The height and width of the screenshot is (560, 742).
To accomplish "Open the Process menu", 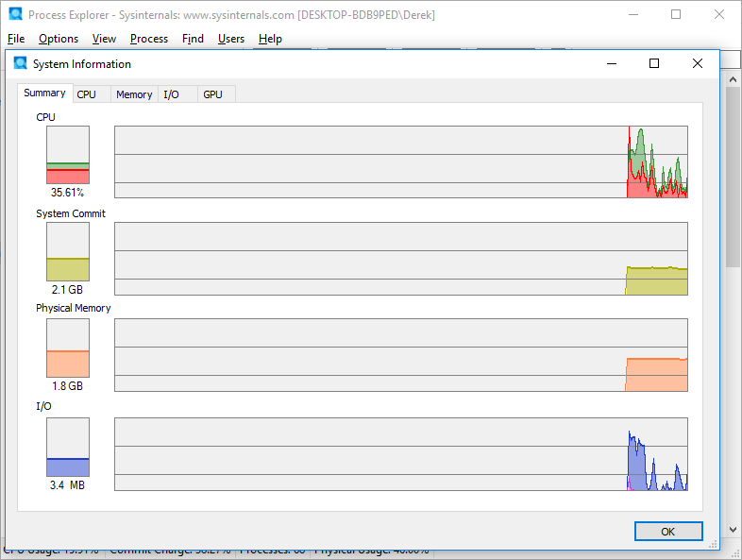I will click(149, 39).
